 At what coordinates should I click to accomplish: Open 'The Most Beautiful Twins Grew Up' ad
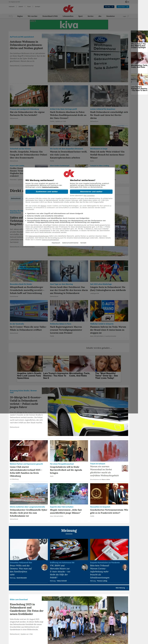pyautogui.click(x=108, y=367)
